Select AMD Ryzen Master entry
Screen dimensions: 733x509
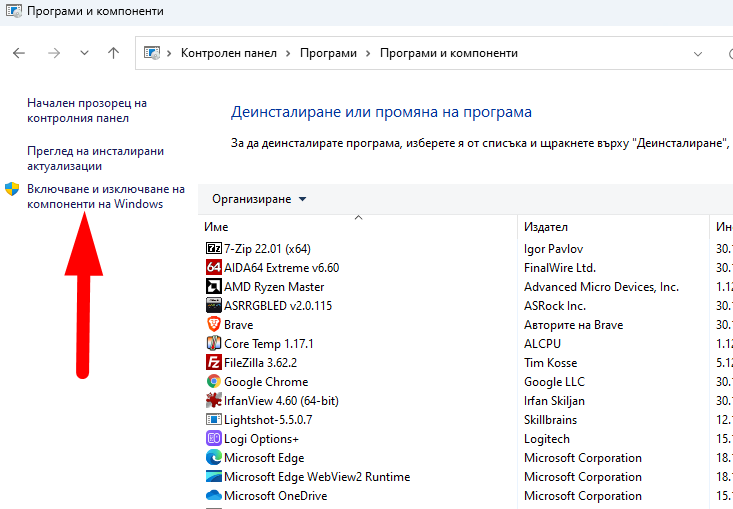274,287
